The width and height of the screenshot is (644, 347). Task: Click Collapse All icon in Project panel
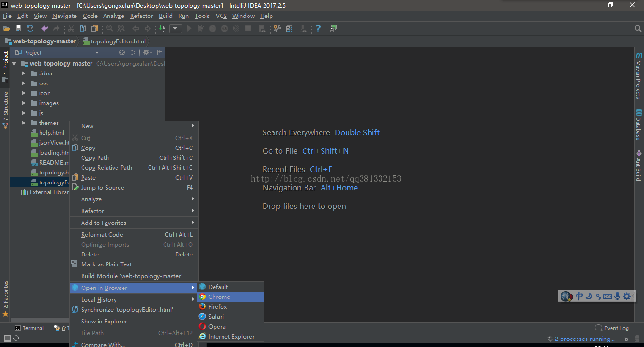tap(132, 53)
